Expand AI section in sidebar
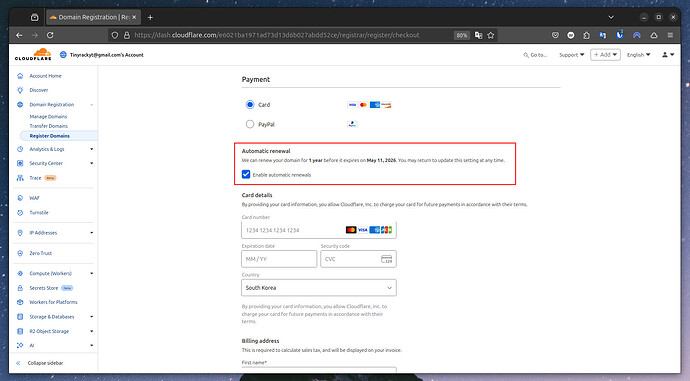 pyautogui.click(x=92, y=345)
